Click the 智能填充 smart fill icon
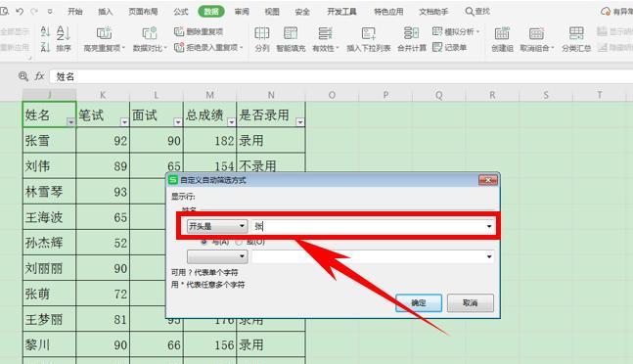Image resolution: width=633 pixels, height=364 pixels. pyautogui.click(x=291, y=33)
